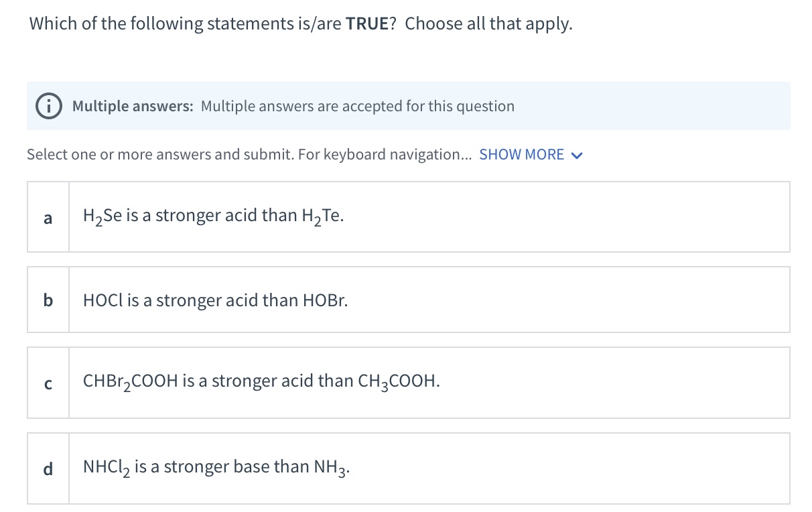812x512 pixels.
Task: Click the letter 'a' option label
Action: tap(48, 217)
